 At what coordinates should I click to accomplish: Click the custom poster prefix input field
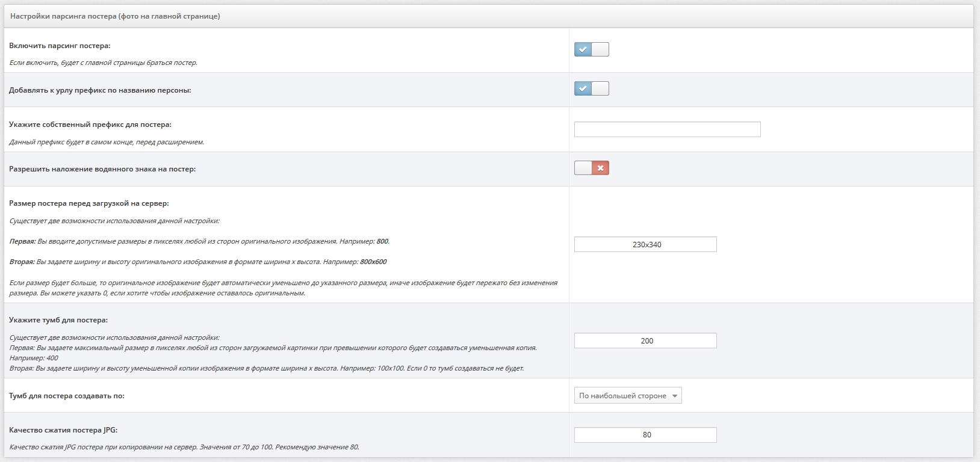click(668, 129)
